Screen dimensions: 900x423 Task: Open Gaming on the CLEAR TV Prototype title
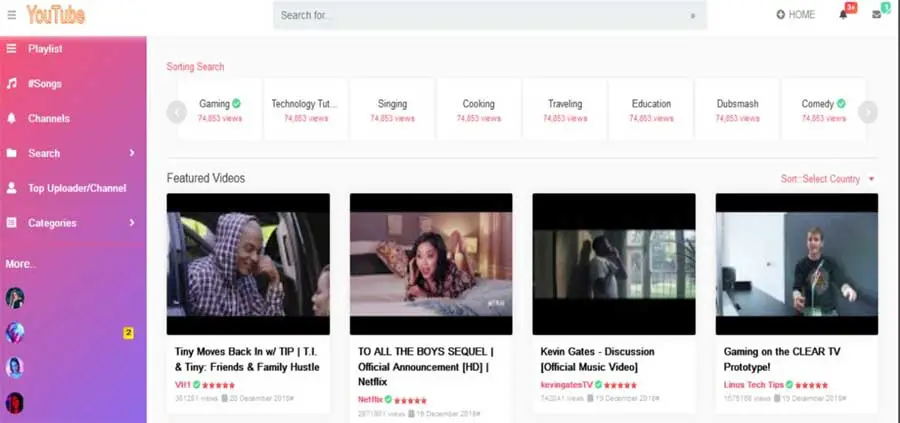tap(782, 359)
